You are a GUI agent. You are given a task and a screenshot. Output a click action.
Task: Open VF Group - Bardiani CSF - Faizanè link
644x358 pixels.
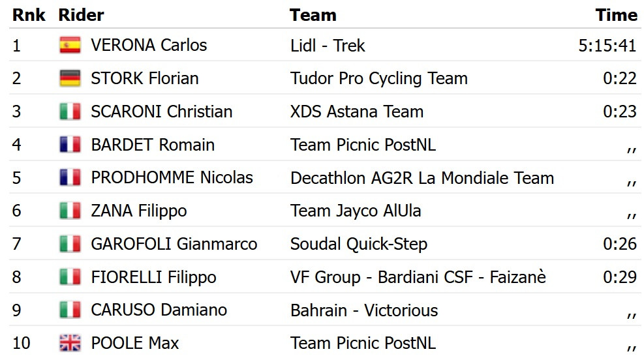coord(418,277)
